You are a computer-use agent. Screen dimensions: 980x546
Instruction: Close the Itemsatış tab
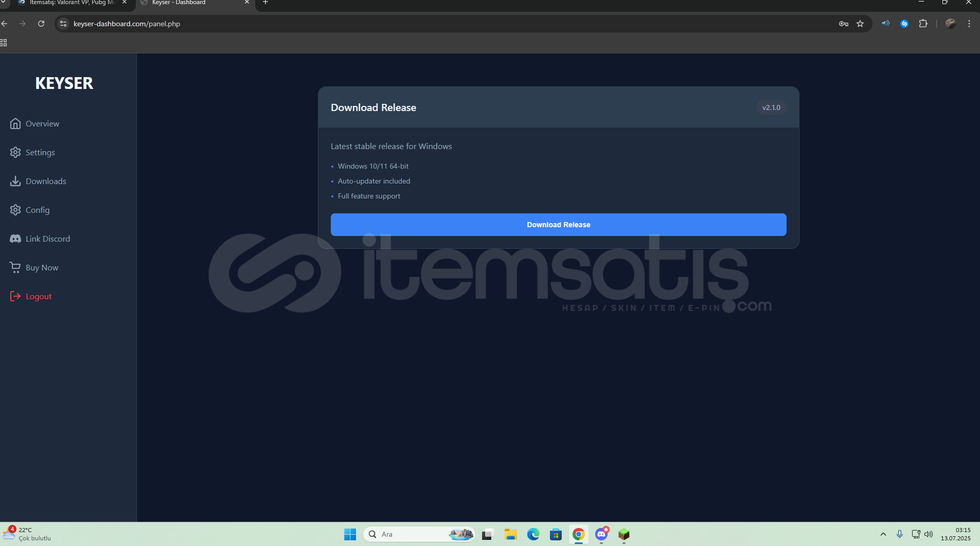(124, 3)
